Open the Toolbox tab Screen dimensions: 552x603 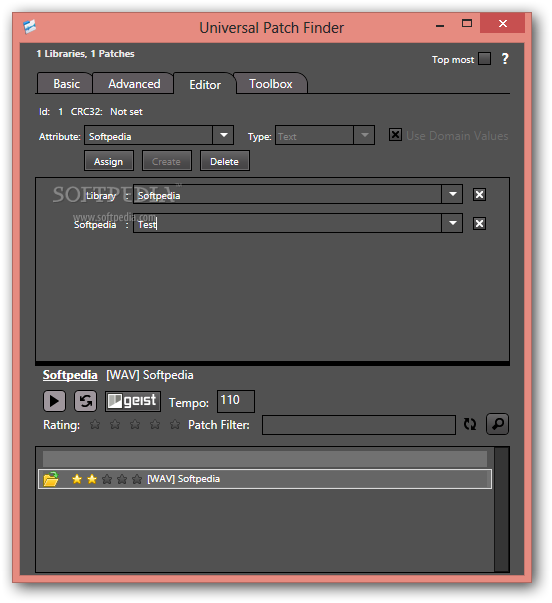click(x=271, y=83)
